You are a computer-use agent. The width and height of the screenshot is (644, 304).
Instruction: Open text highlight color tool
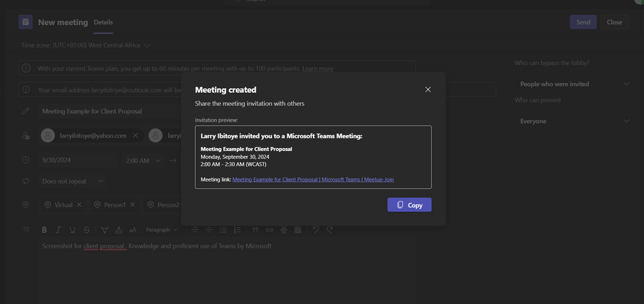[x=104, y=230]
